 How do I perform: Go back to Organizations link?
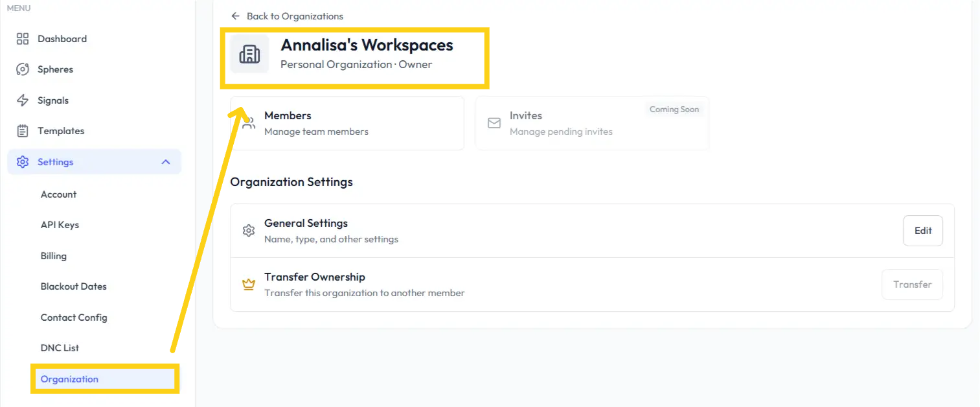pos(288,16)
